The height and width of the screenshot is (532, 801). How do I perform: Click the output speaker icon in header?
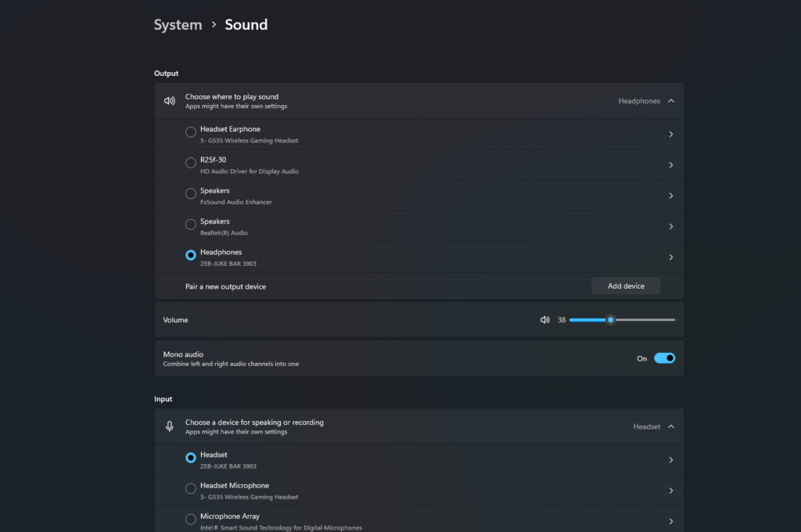169,101
